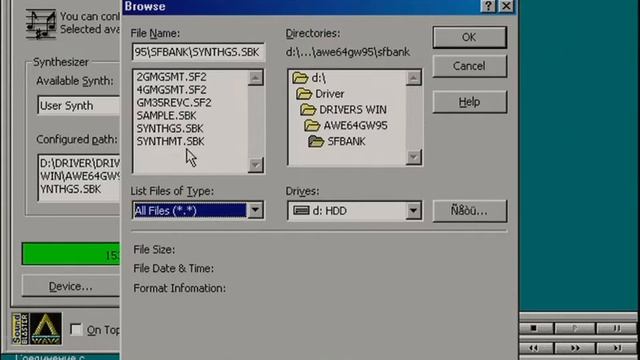Click directories list scroll up arrow
This screenshot has width=640, height=360.
point(413,78)
